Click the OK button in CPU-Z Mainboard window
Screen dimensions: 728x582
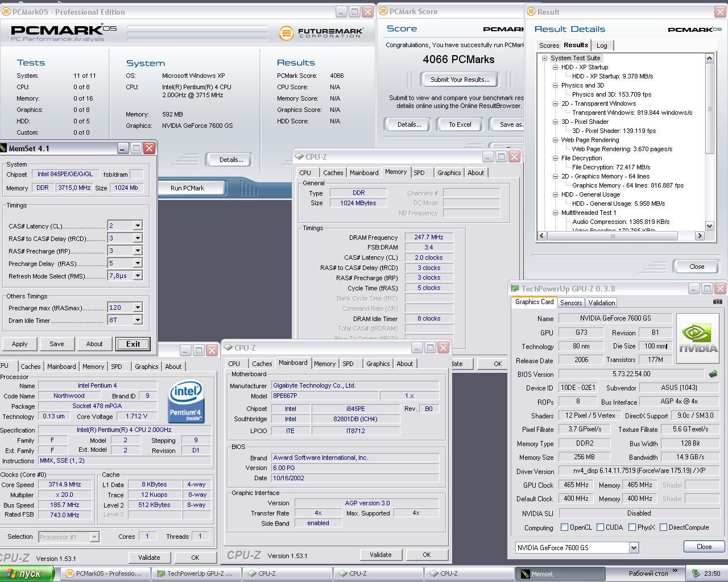(427, 555)
